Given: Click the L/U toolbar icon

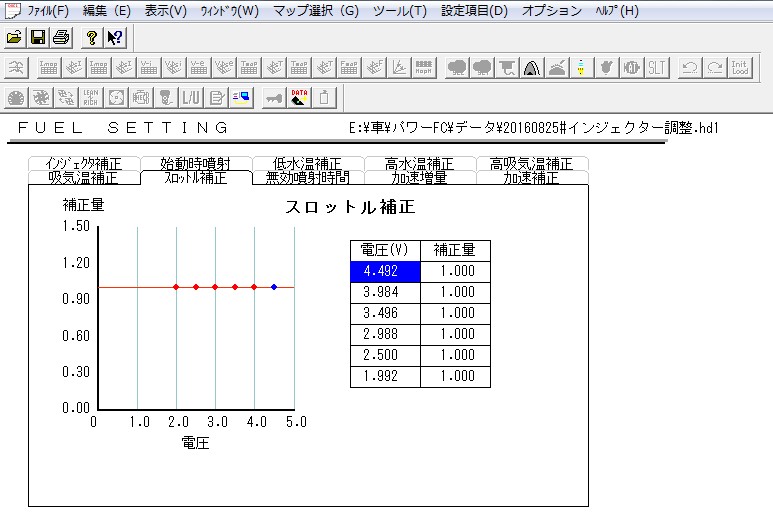Looking at the screenshot, I should [192, 97].
